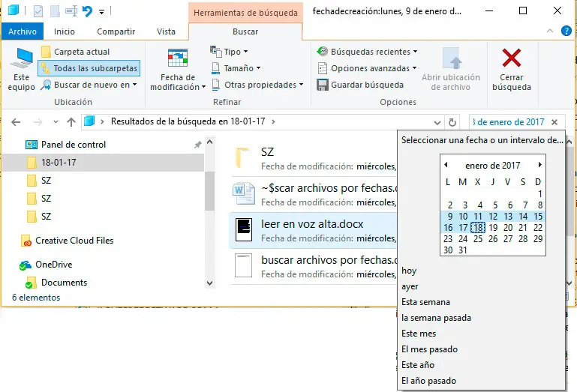Click the undo arrow in quick access toolbar
The height and width of the screenshot is (392, 577).
[x=87, y=11]
